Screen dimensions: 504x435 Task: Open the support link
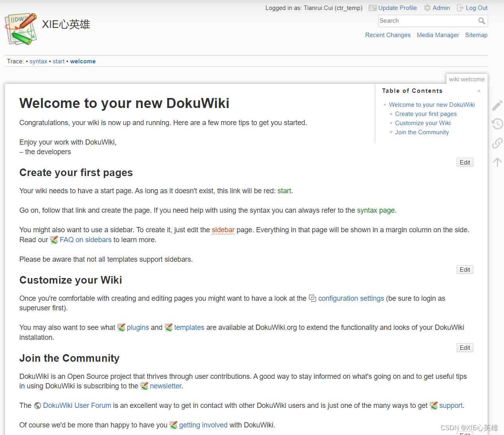(x=451, y=406)
